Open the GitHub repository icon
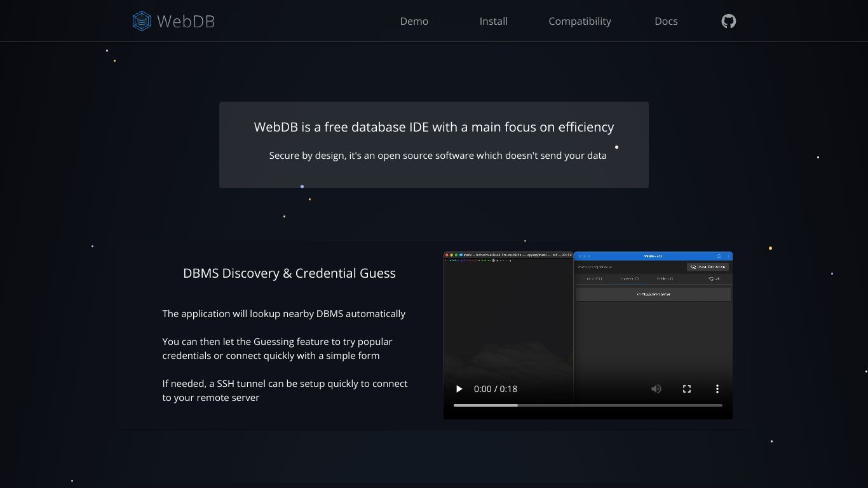This screenshot has width=868, height=488. click(729, 21)
